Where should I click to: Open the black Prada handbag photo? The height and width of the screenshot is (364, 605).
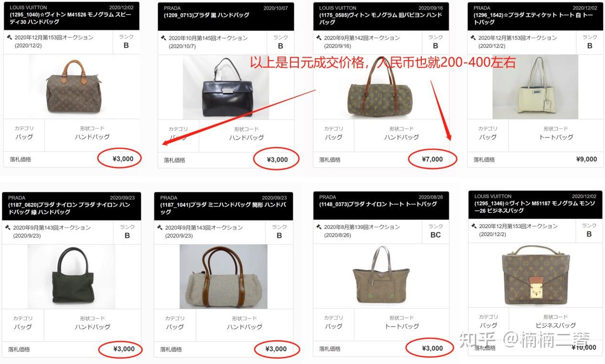(226, 87)
